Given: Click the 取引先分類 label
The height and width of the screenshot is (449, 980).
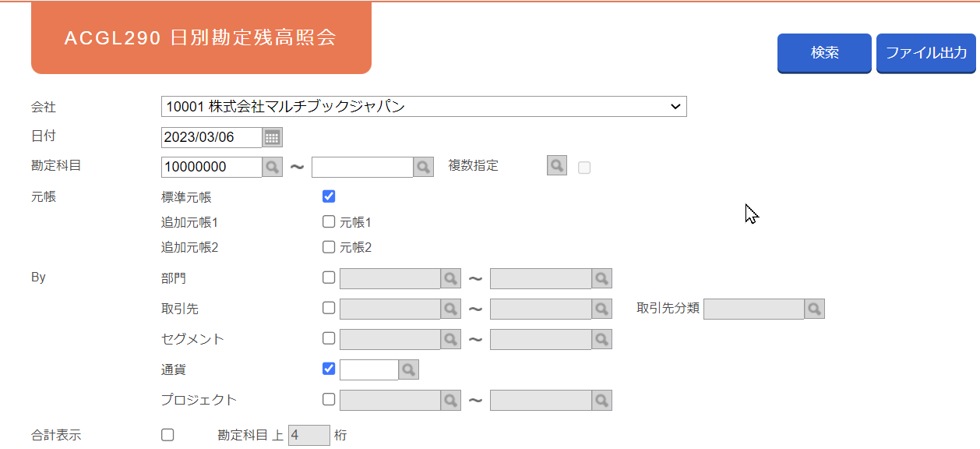Looking at the screenshot, I should pyautogui.click(x=668, y=309).
